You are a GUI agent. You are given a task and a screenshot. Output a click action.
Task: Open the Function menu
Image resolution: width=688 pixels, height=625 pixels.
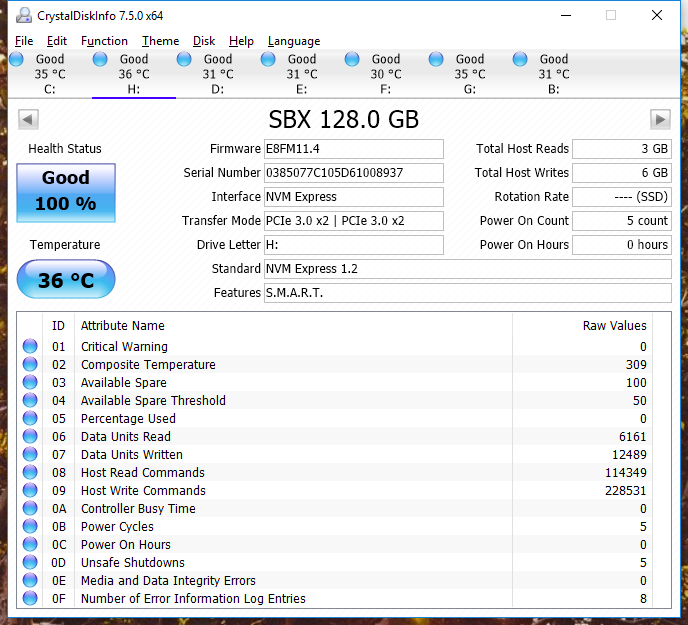104,41
